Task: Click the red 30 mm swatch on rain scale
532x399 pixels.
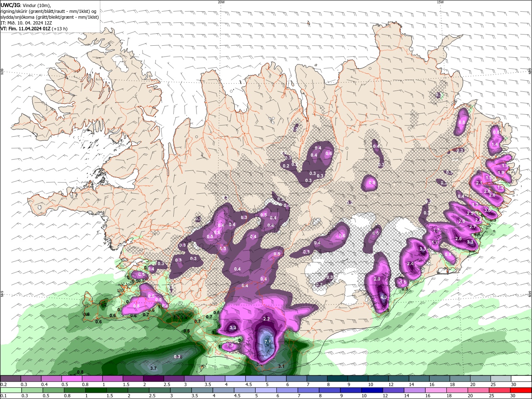Action: click(x=522, y=391)
